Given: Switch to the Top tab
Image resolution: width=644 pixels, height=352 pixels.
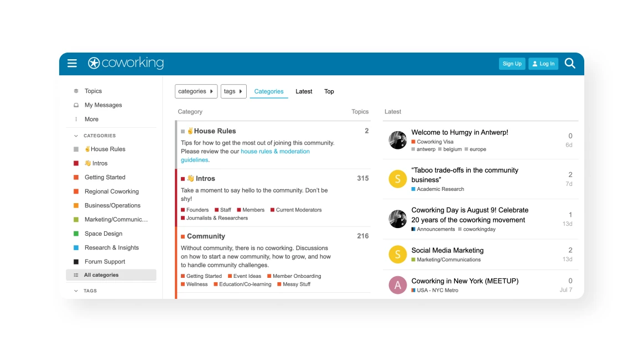Looking at the screenshot, I should coord(329,91).
